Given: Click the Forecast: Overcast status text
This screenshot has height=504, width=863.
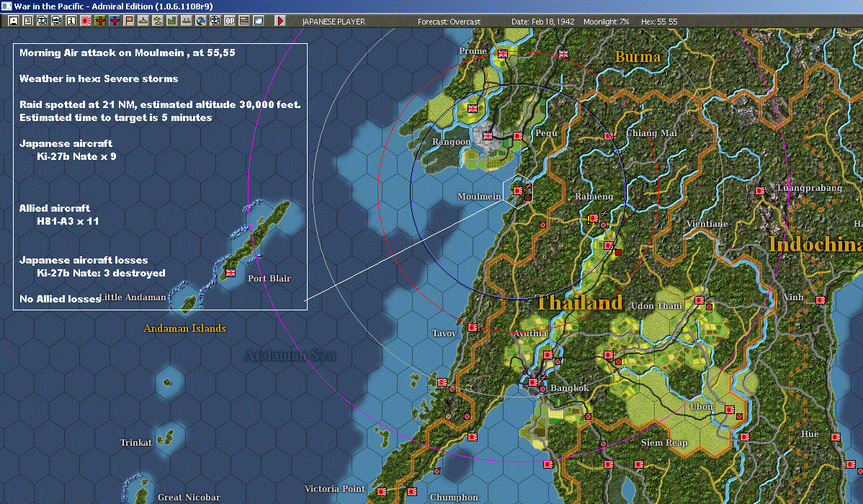Looking at the screenshot, I should tap(449, 22).
